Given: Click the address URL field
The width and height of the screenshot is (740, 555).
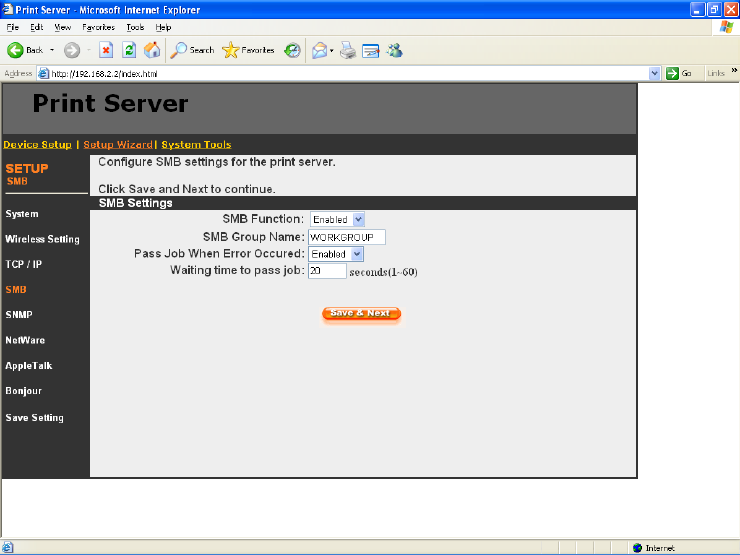Looking at the screenshot, I should pos(348,74).
